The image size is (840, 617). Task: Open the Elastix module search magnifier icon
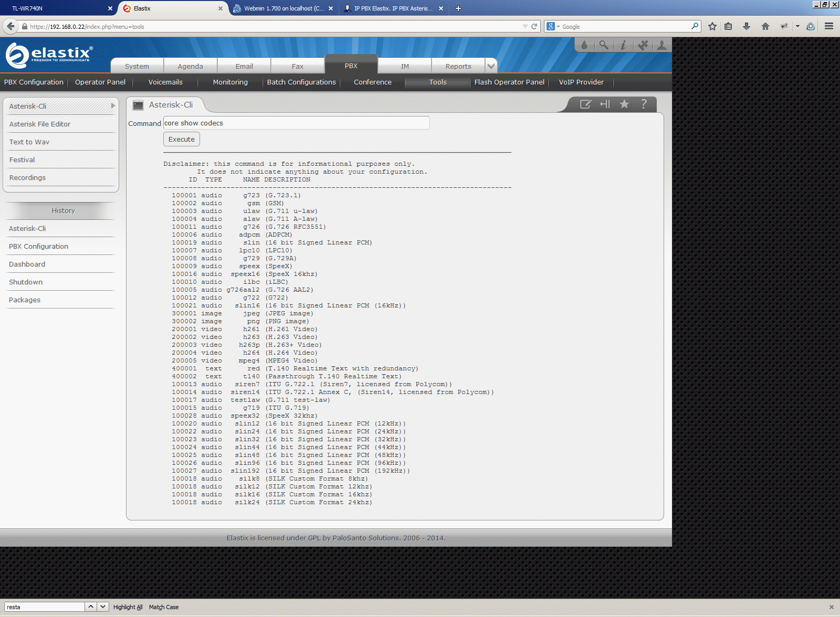click(604, 45)
